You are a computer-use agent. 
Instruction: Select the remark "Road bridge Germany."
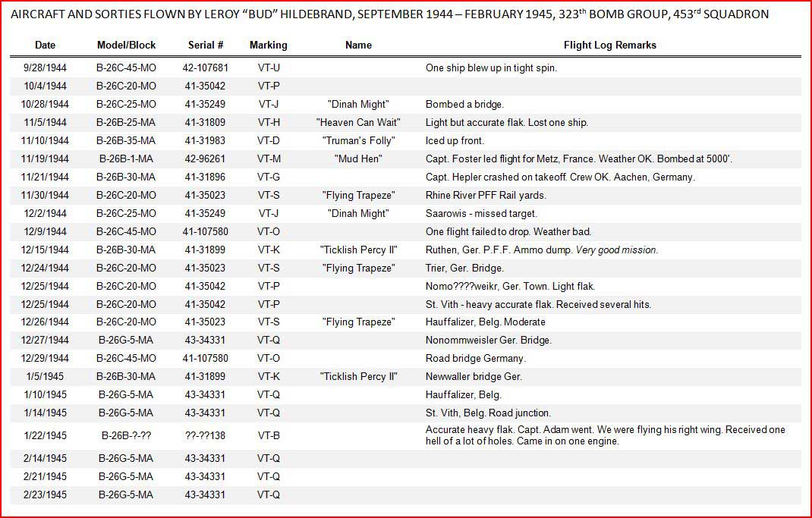(x=475, y=358)
